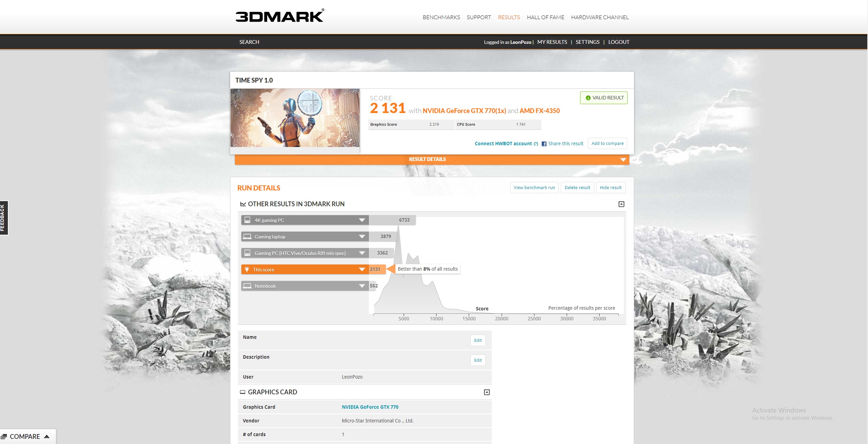Click the Facebook share icon

pos(544,144)
